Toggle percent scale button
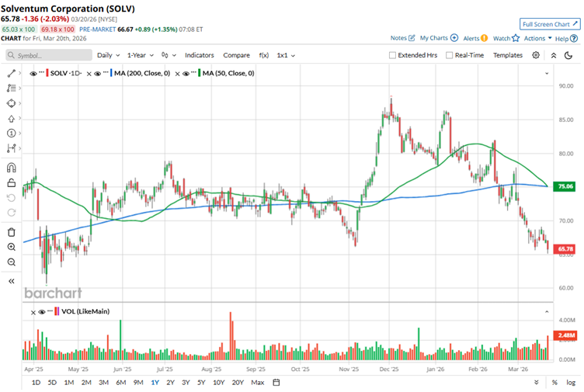 (554, 383)
